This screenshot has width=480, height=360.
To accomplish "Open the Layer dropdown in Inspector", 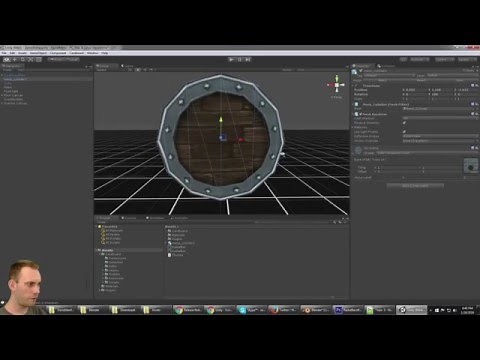I will pyautogui.click(x=452, y=76).
